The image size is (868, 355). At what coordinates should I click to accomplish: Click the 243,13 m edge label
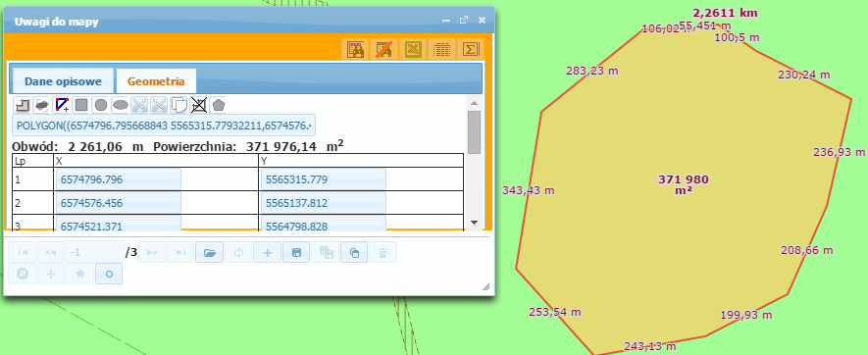point(650,347)
